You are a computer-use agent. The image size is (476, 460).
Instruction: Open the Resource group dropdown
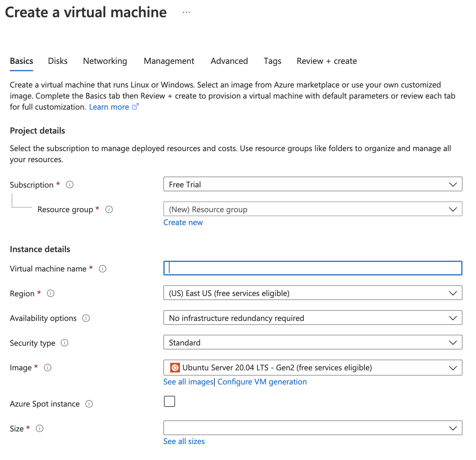point(313,209)
